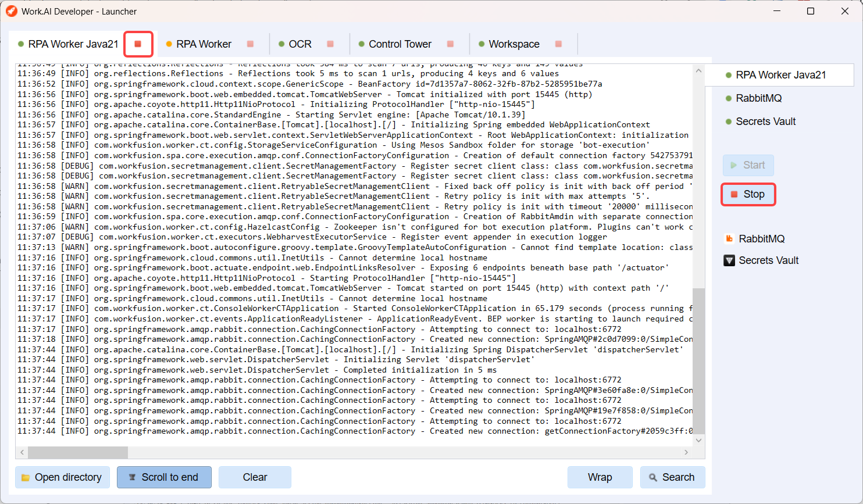
Task: Click the Stop button in side panel
Action: point(748,194)
